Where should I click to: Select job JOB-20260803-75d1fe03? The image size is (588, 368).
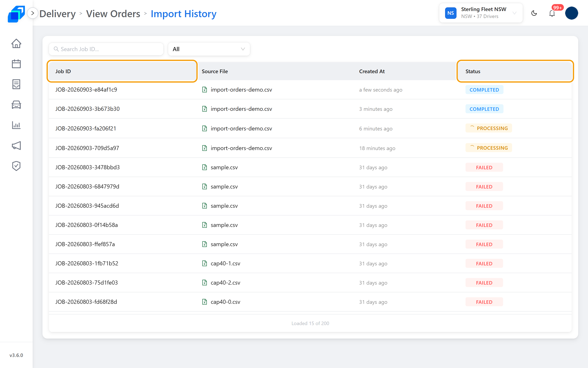(87, 283)
